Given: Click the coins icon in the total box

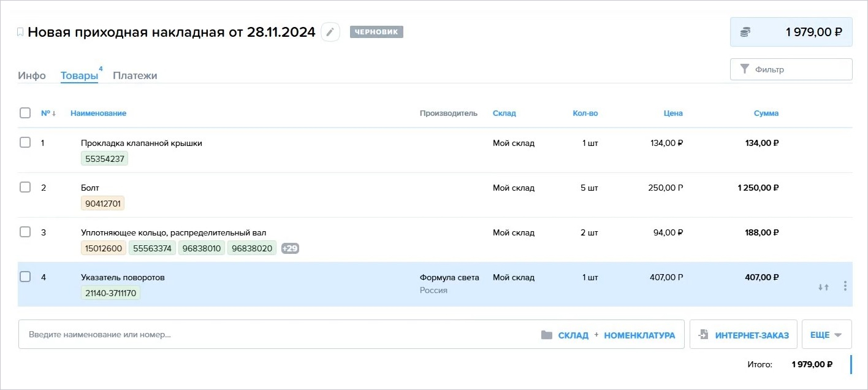Looking at the screenshot, I should tap(745, 32).
